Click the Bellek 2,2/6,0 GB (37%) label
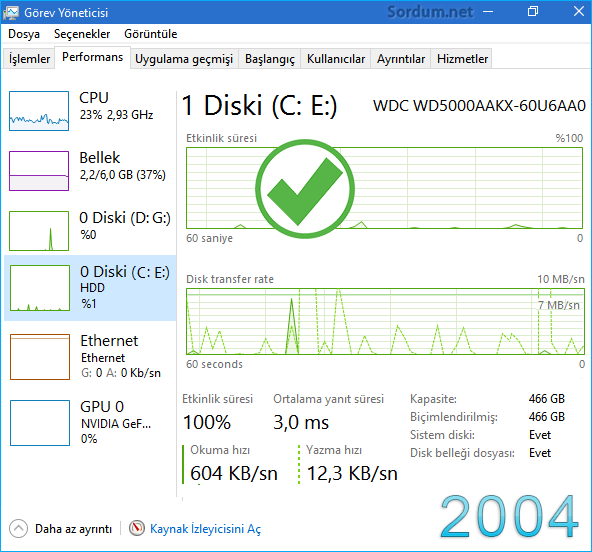The height and width of the screenshot is (552, 592). [122, 166]
